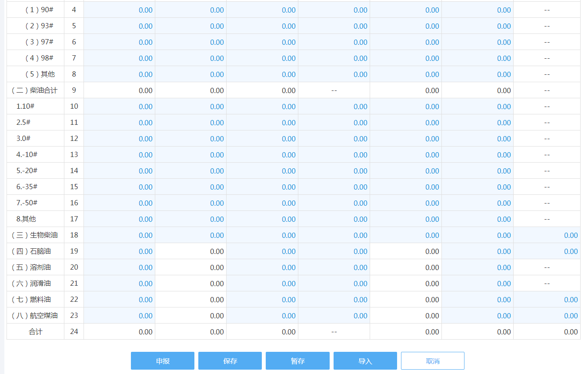Select first value cell in 90# row

119,10
